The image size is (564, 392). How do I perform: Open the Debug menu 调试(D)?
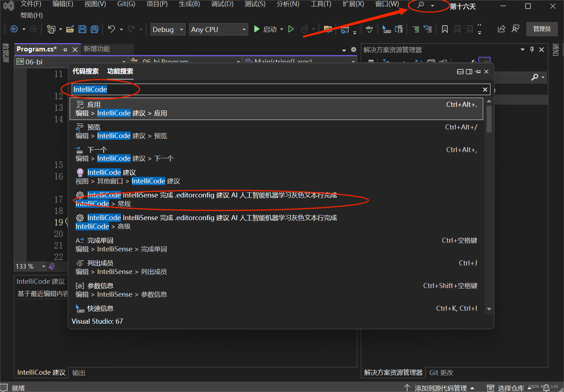222,4
